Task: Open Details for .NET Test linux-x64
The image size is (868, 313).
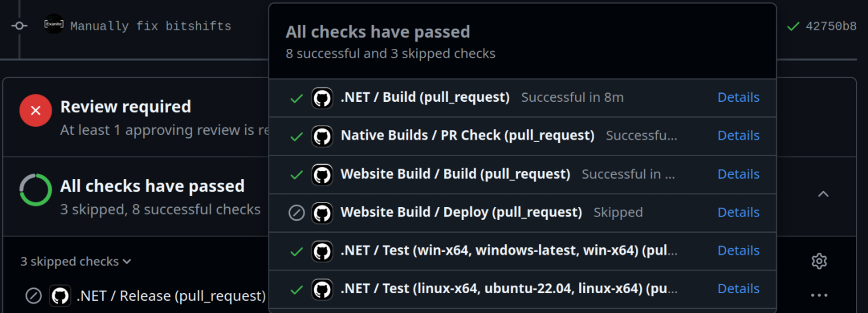Action: (x=738, y=289)
